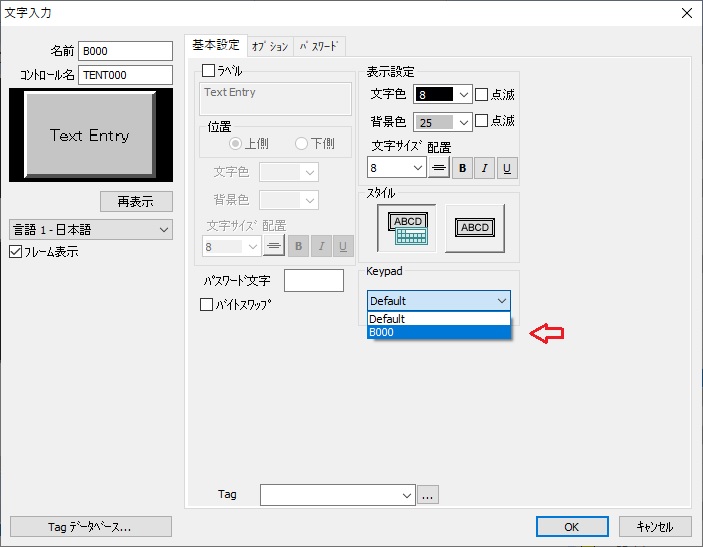Image resolution: width=703 pixels, height=547 pixels.
Task: Toggle 点滅 checkbox next to 背景色
Action: (x=481, y=121)
